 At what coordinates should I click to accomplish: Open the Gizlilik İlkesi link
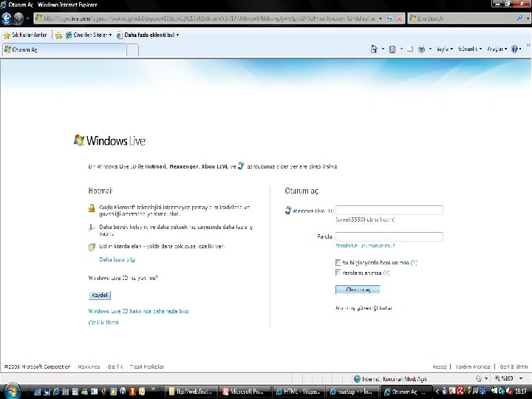pos(103,322)
